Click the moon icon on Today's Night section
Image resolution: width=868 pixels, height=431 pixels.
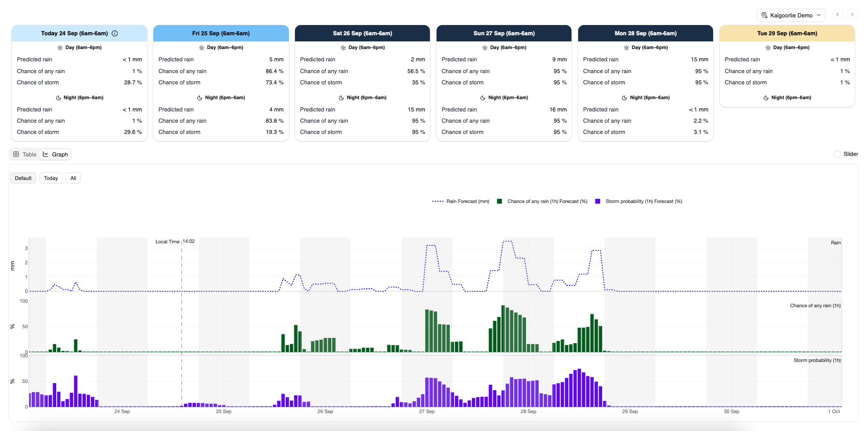[58, 98]
